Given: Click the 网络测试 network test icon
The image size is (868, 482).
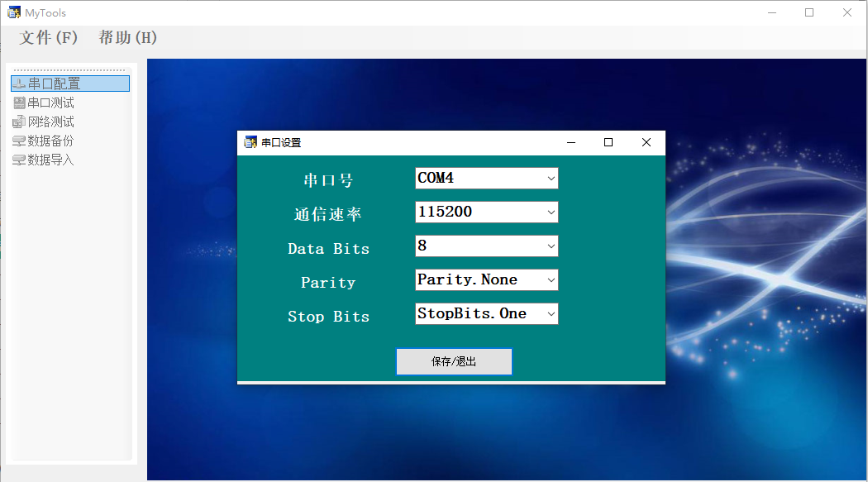Looking at the screenshot, I should [x=17, y=121].
